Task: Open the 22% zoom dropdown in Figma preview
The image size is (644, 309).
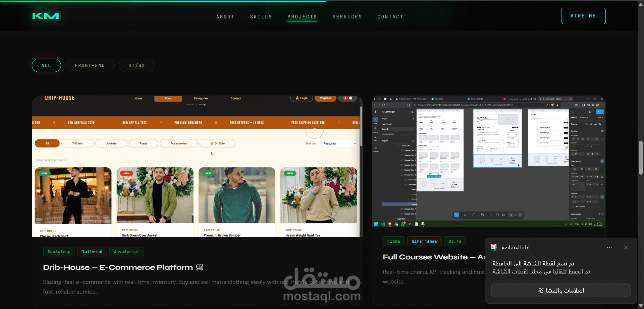Action: click(x=600, y=117)
